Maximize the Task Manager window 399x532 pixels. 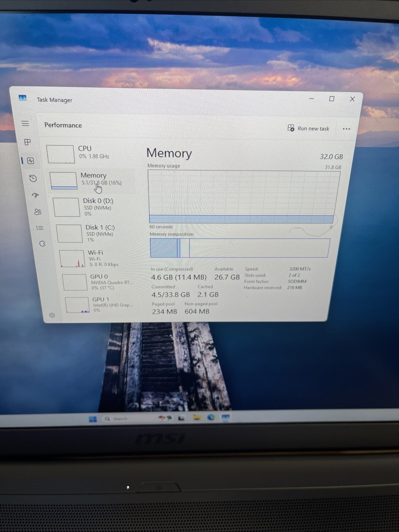coord(331,99)
